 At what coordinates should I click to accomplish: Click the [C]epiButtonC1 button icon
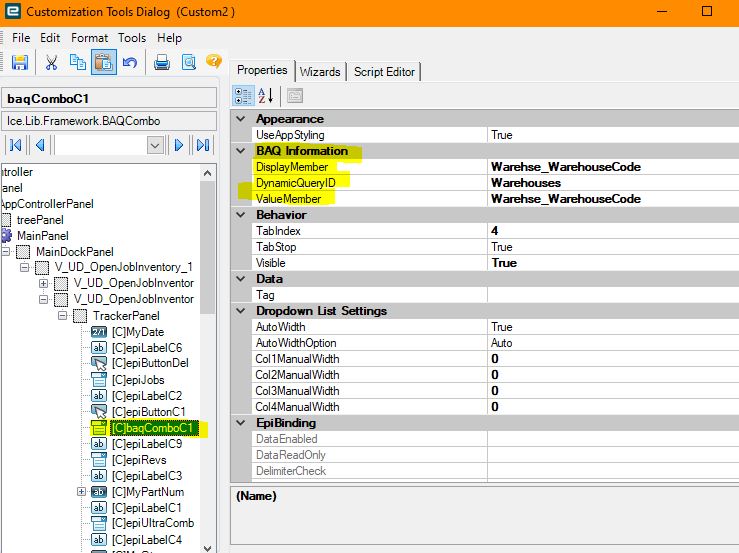pos(99,412)
